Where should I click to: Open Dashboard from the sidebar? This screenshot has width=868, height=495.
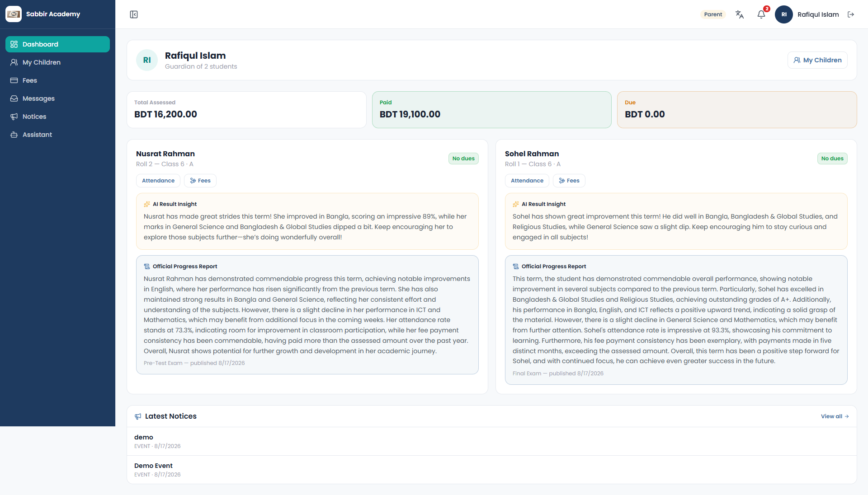coord(57,44)
